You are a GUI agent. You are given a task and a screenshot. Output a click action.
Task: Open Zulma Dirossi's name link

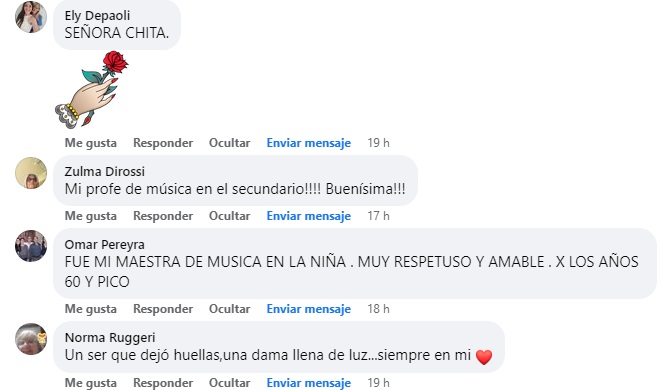pyautogui.click(x=105, y=172)
